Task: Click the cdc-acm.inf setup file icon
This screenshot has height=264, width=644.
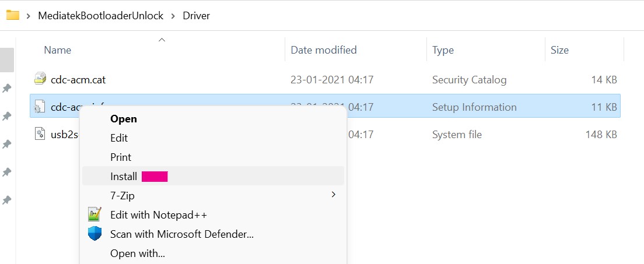Action: click(x=40, y=107)
